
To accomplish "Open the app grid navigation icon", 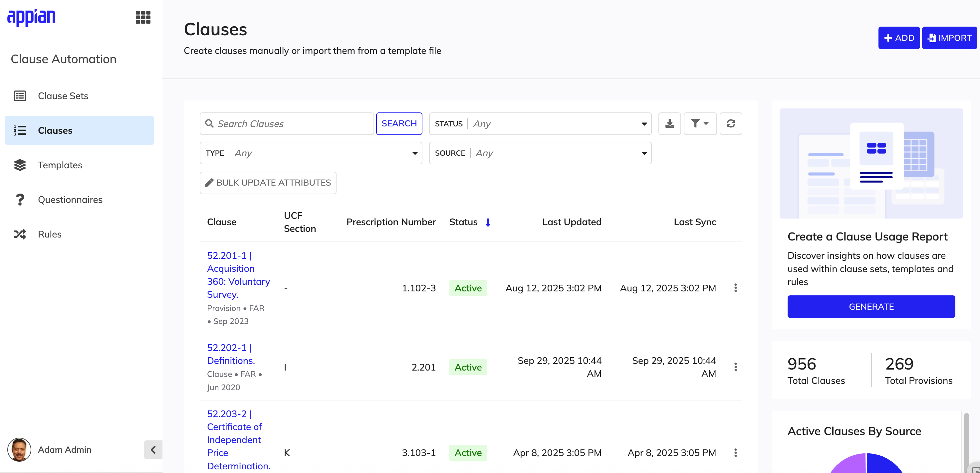I will pyautogui.click(x=143, y=17).
